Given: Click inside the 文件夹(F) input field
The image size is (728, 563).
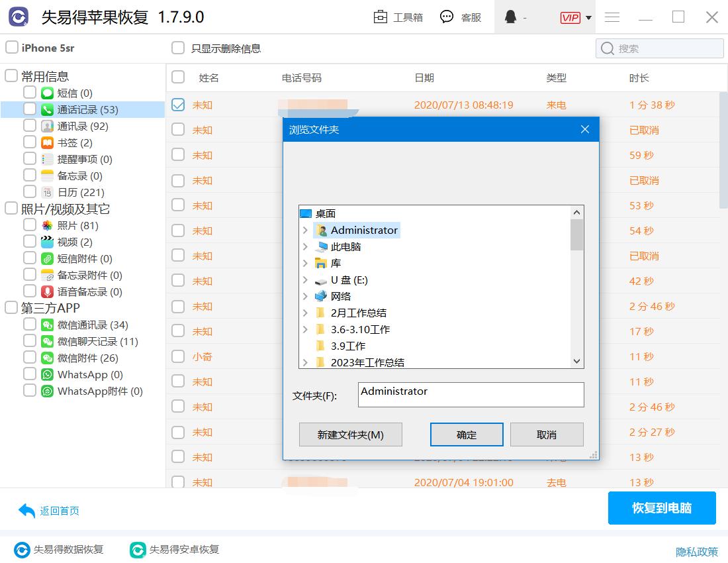Looking at the screenshot, I should (x=470, y=395).
